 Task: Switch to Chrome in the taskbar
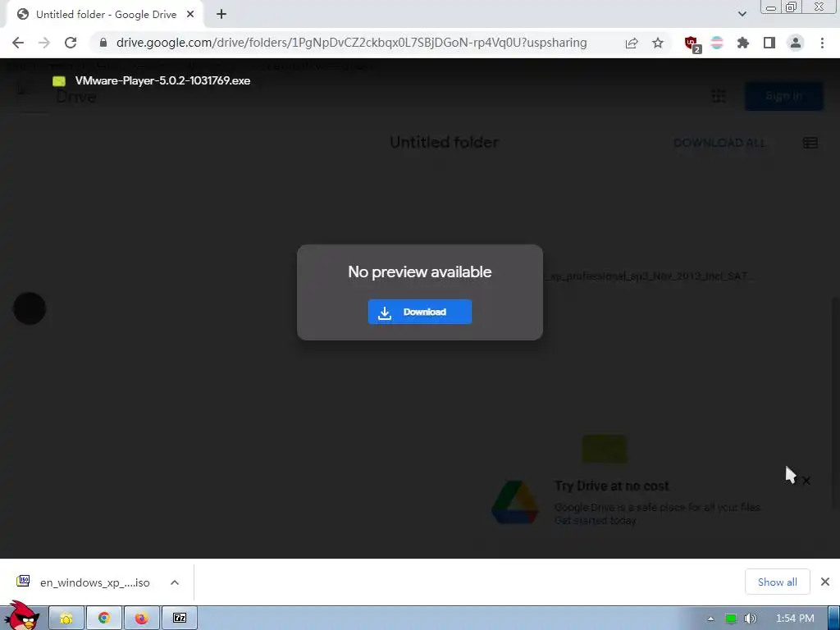coord(104,619)
